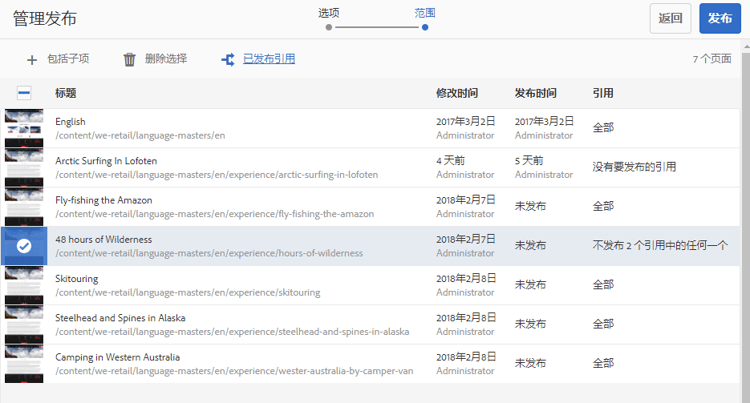Image resolution: width=750 pixels, height=403 pixels.
Task: Deselect the checked 48 hours of Wilderness row
Action: (24, 246)
